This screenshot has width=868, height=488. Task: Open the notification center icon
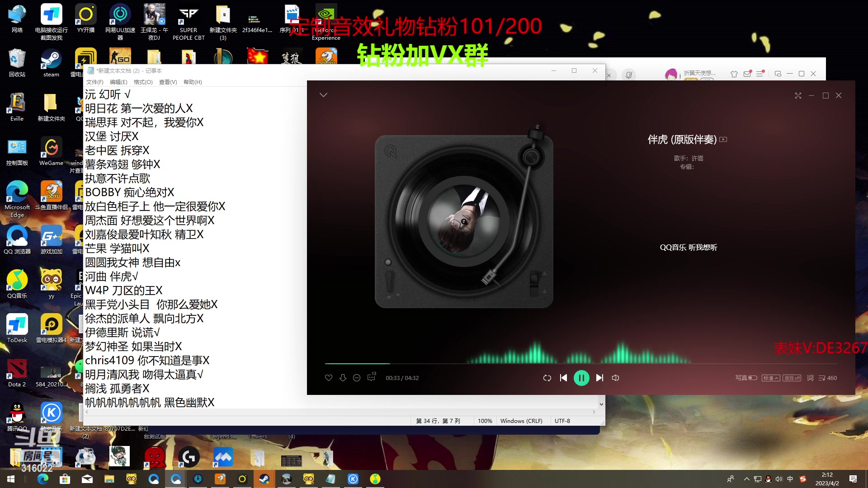(x=853, y=479)
